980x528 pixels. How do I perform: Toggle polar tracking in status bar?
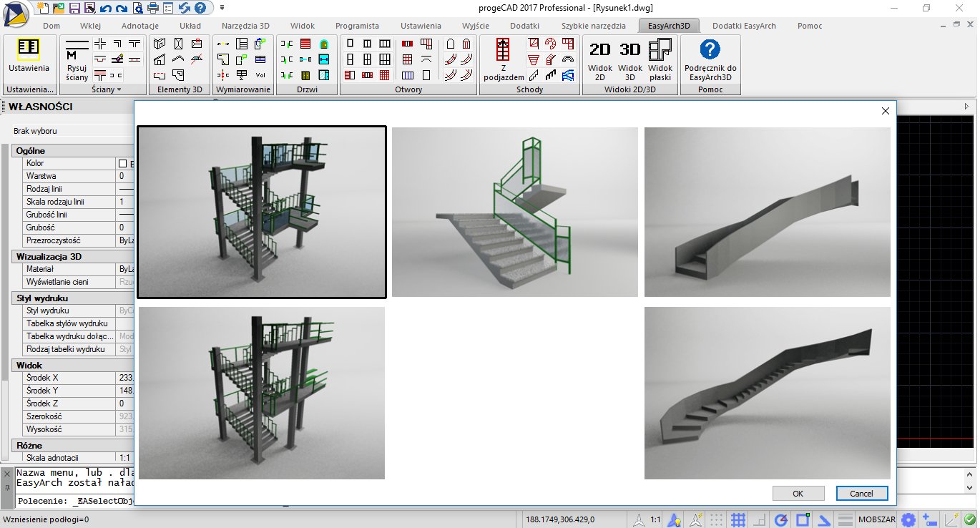click(x=781, y=519)
